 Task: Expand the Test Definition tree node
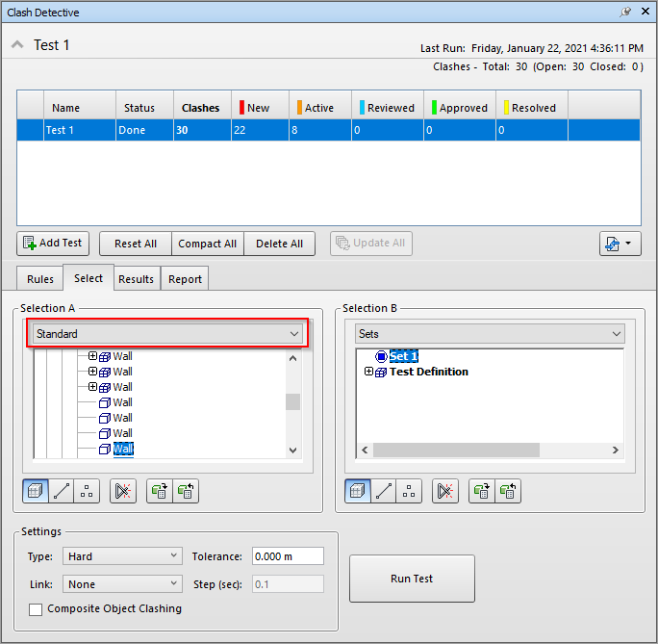click(368, 372)
